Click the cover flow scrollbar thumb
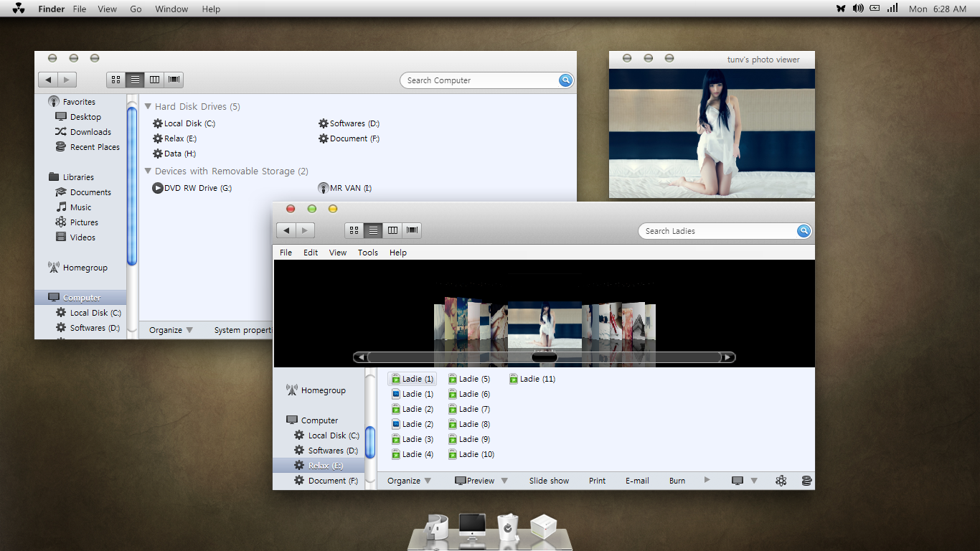The height and width of the screenshot is (551, 980). pyautogui.click(x=544, y=357)
